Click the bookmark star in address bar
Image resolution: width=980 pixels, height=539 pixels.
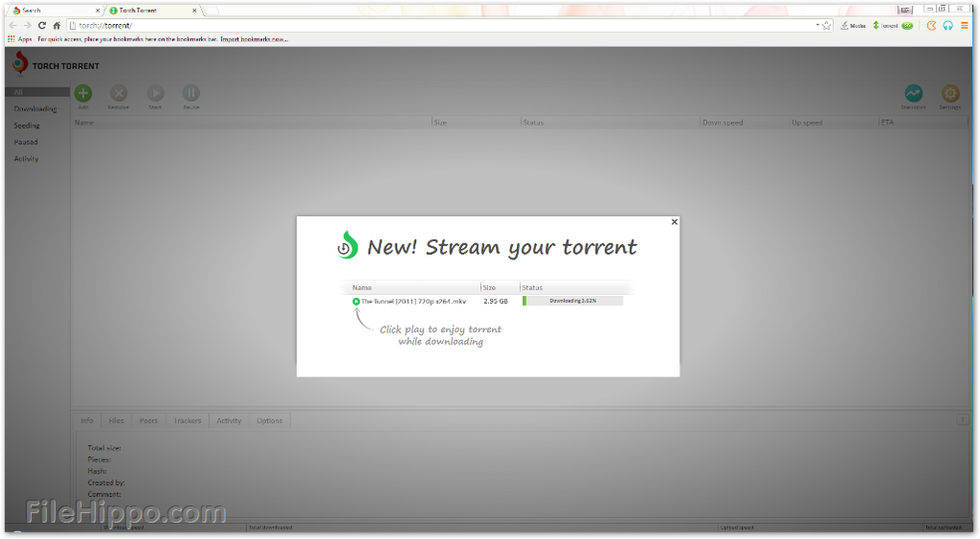click(826, 26)
